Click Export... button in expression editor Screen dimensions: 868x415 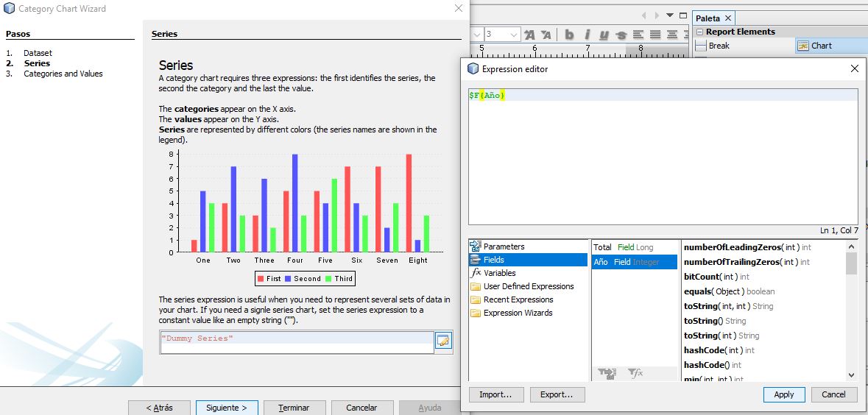(x=557, y=394)
